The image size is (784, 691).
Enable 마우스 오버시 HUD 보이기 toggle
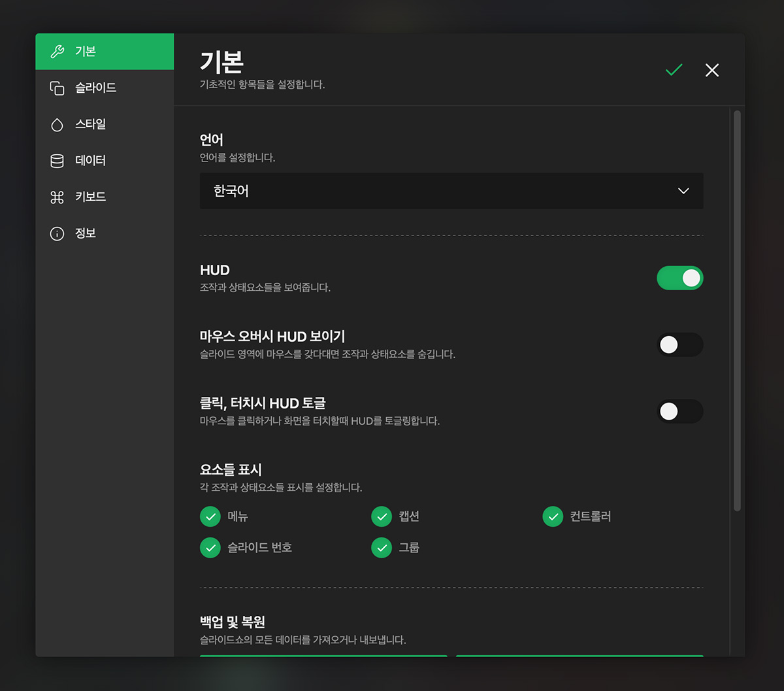[x=679, y=345]
